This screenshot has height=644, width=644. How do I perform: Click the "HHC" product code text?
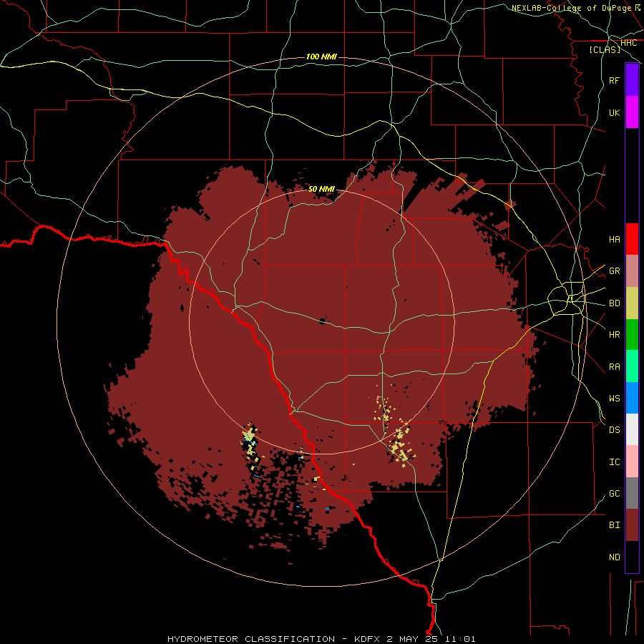pos(628,43)
